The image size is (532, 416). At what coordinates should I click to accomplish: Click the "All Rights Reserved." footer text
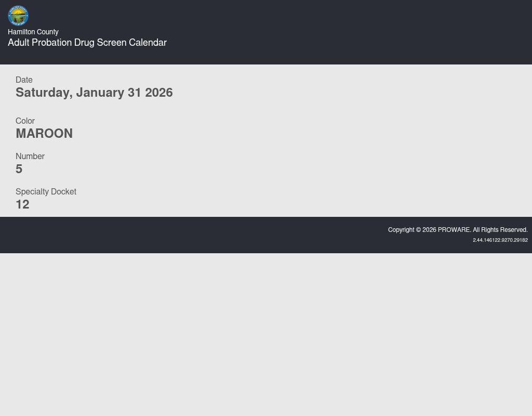(x=500, y=230)
